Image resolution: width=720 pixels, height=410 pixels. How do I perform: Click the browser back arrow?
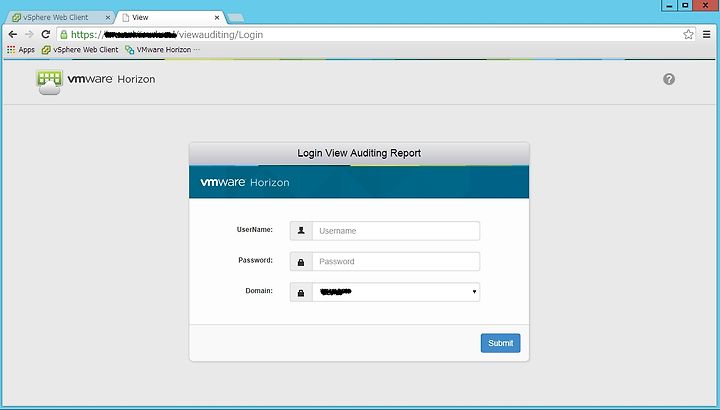click(x=13, y=34)
